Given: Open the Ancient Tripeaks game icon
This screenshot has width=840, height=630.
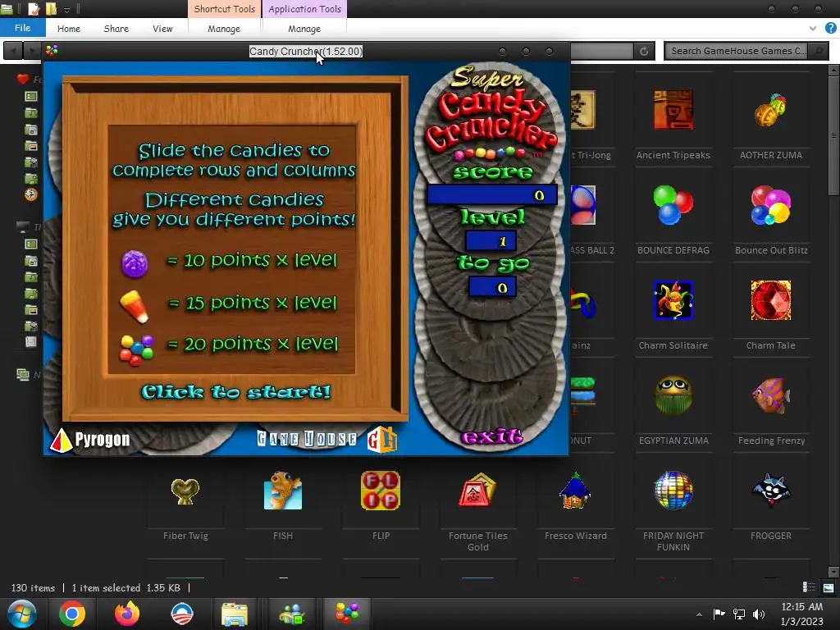Looking at the screenshot, I should [673, 110].
